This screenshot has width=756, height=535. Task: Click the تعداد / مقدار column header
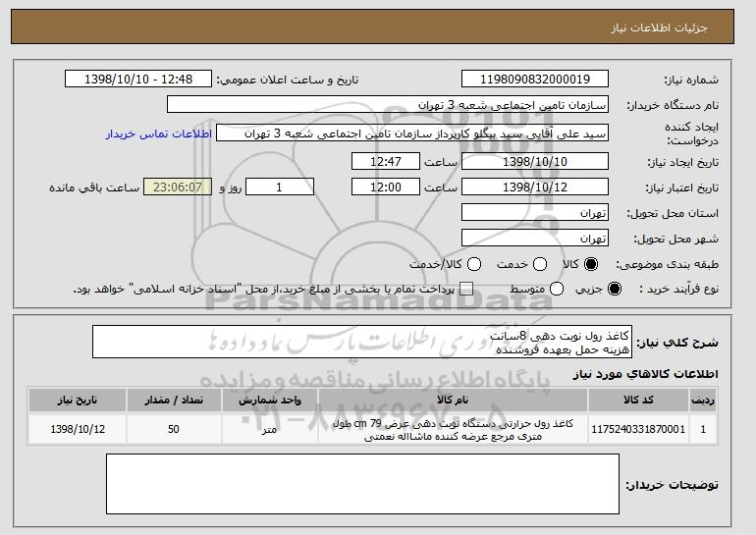click(174, 401)
